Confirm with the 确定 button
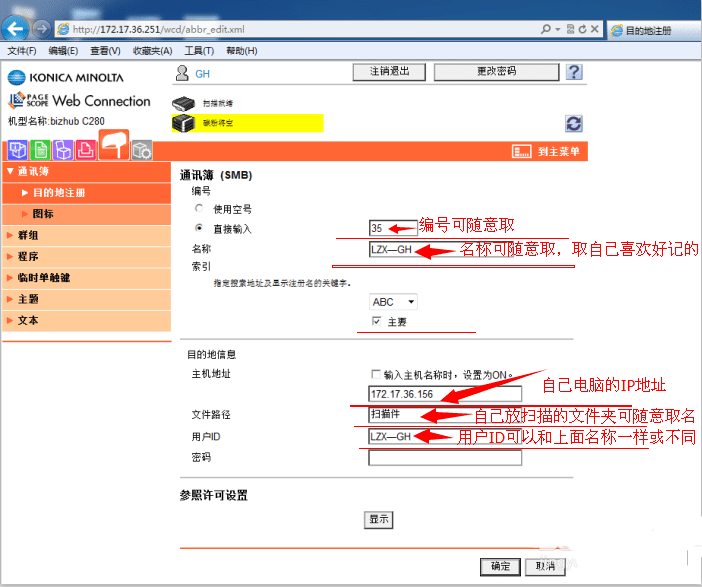 pos(500,566)
